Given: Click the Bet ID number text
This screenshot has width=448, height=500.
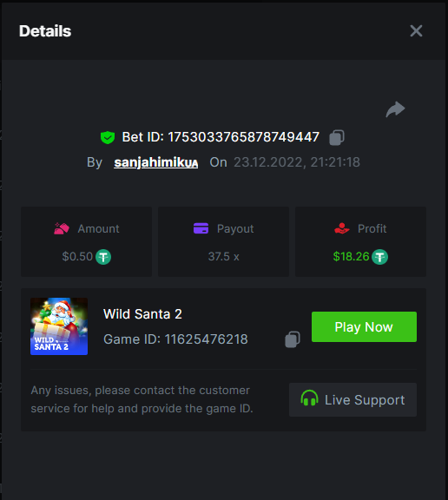Looking at the screenshot, I should click(x=244, y=137).
